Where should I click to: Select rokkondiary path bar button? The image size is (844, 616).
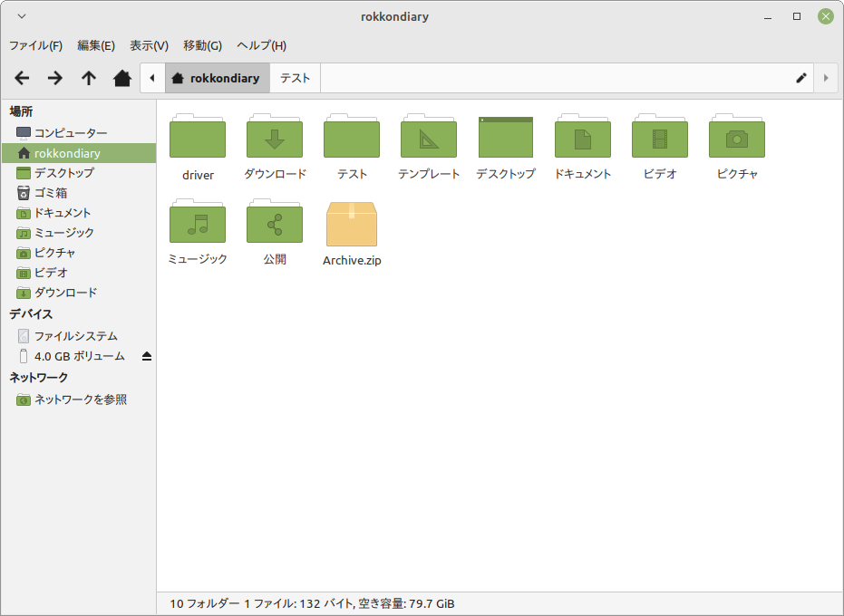[218, 78]
